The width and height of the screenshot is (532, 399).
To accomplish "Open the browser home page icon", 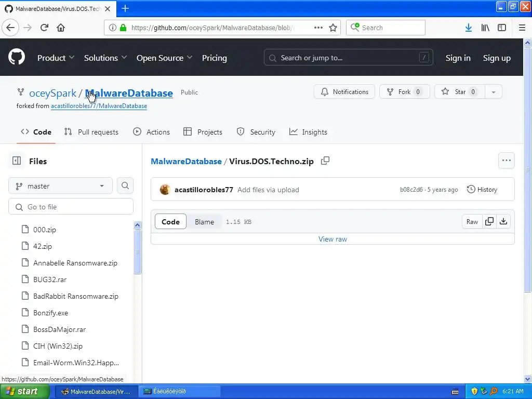I will pos(61,28).
